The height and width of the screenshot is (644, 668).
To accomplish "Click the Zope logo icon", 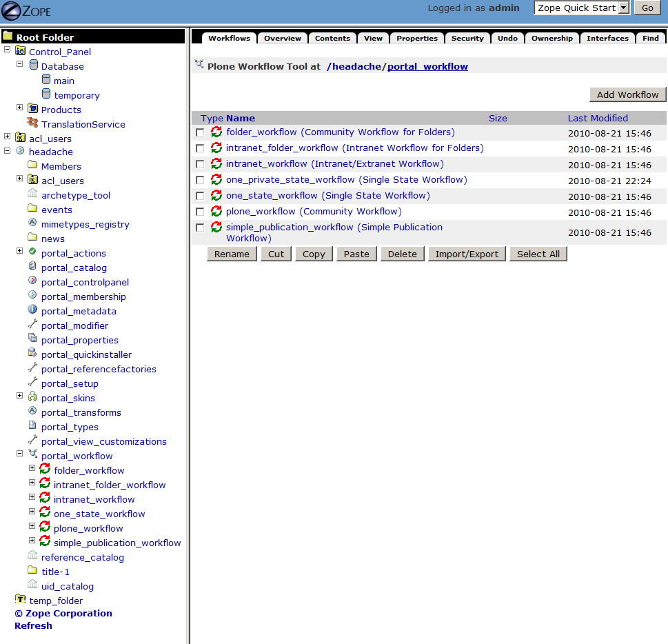I will click(11, 10).
